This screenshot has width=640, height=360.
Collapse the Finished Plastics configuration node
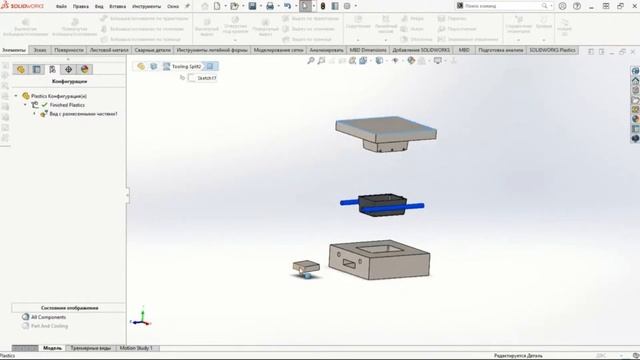(x=25, y=105)
